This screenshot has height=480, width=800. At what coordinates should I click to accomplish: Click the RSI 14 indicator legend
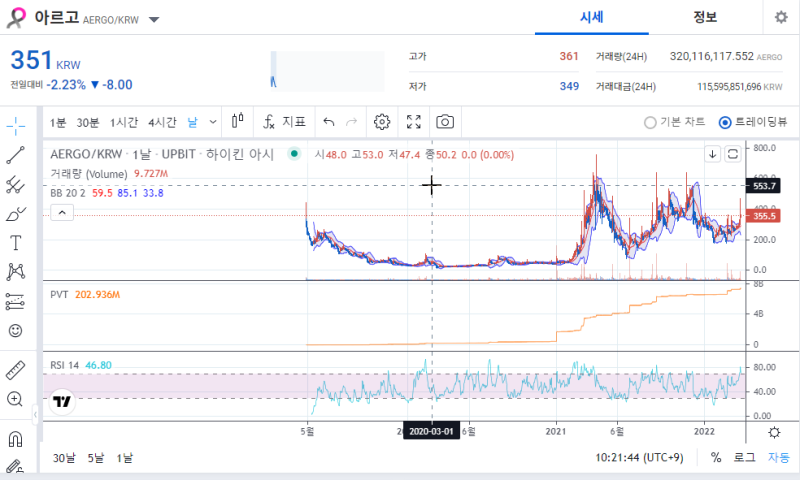64,365
